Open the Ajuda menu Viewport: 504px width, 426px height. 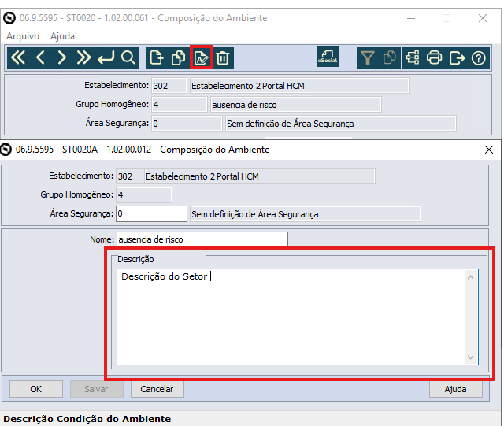[x=62, y=36]
